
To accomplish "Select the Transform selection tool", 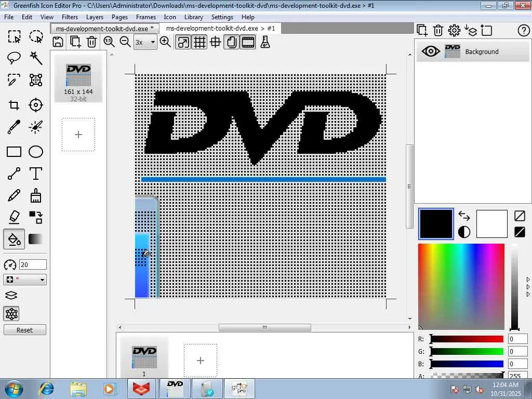I will pyautogui.click(x=36, y=80).
